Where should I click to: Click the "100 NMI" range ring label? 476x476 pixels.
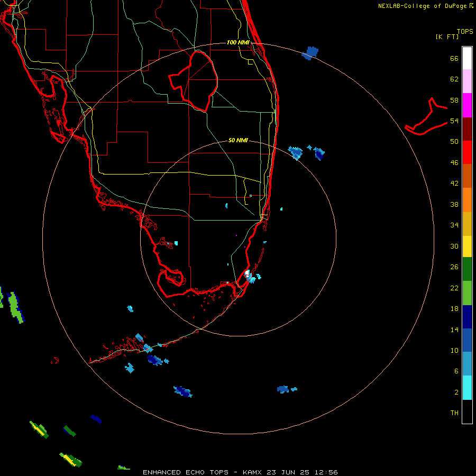tap(238, 42)
